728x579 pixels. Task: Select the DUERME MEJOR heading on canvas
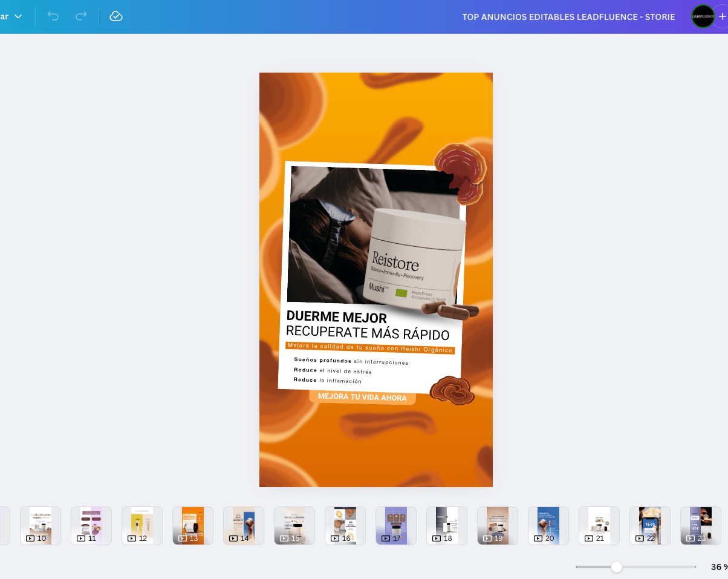[336, 317]
